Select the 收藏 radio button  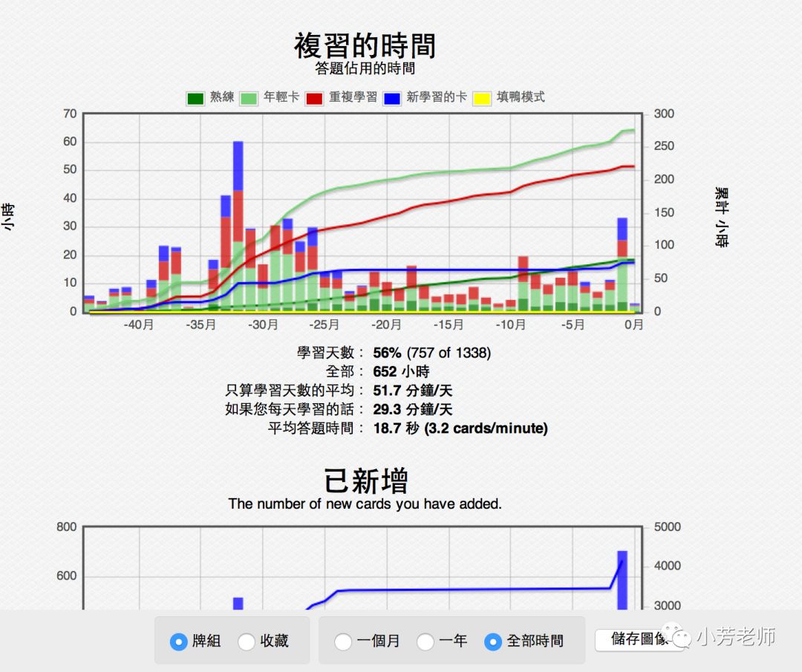[x=246, y=642]
